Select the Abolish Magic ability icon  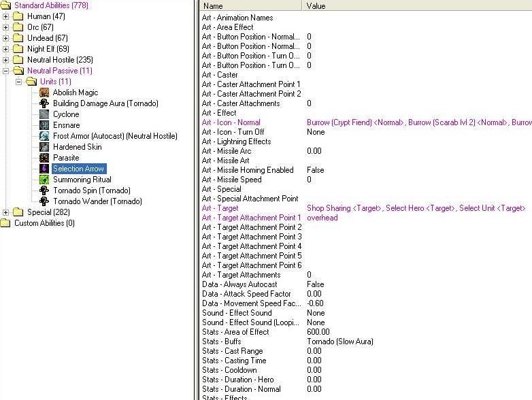coord(44,93)
